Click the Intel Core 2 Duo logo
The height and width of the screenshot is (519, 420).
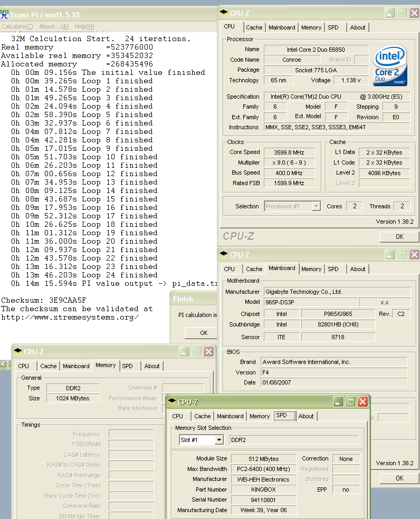coord(390,65)
